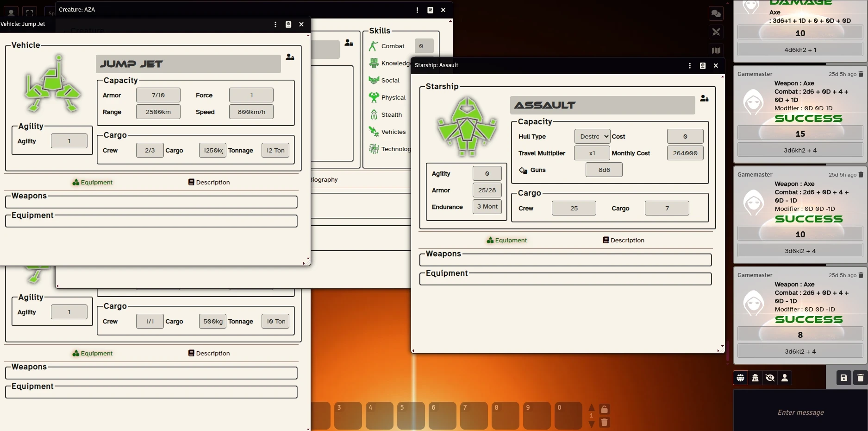Open Equipment tab in Jump Jet sheet
The image size is (868, 431).
(92, 182)
